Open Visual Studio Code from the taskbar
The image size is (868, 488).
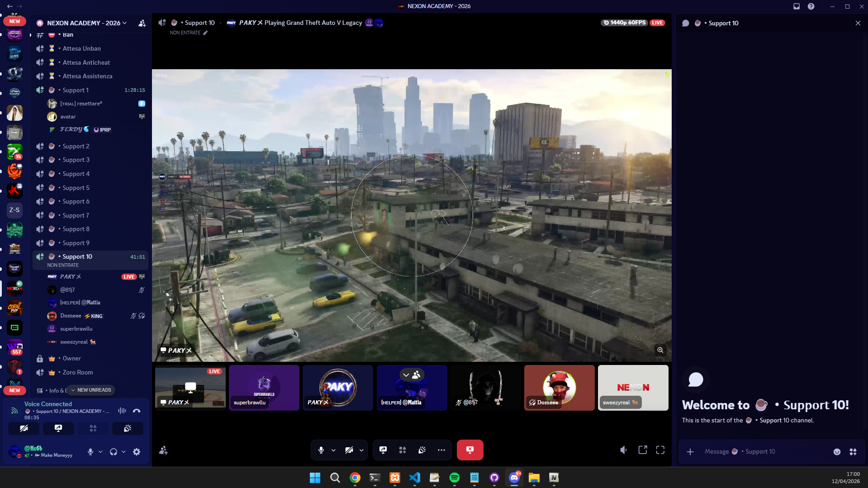[x=415, y=478]
